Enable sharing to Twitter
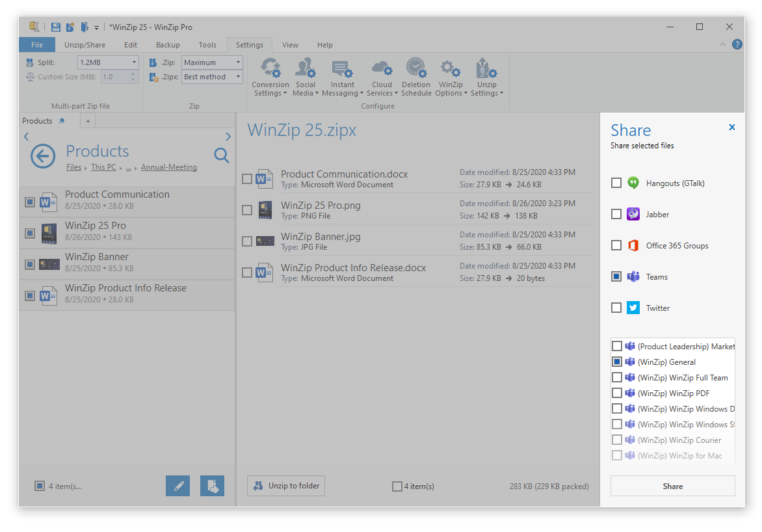Image resolution: width=762 pixels, height=532 pixels. click(616, 307)
